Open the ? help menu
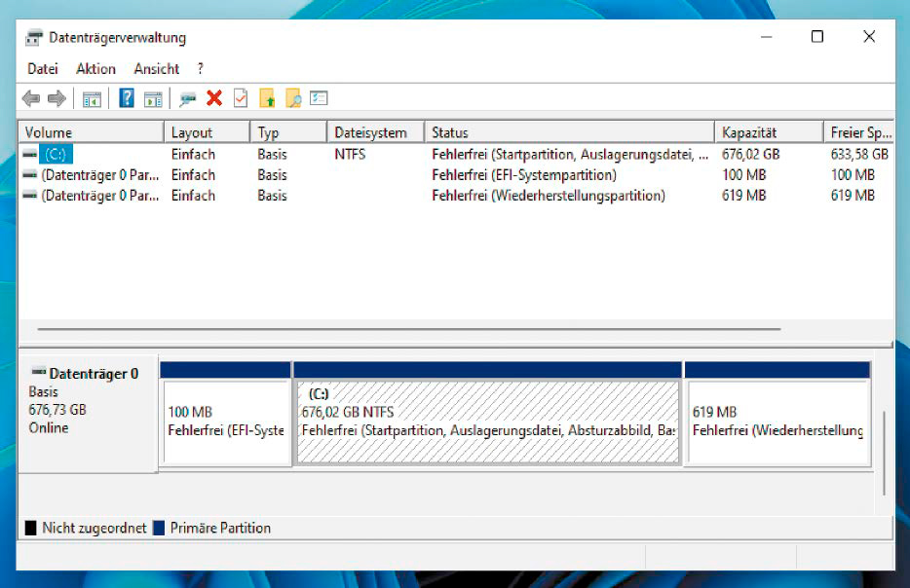910x588 pixels. [201, 69]
